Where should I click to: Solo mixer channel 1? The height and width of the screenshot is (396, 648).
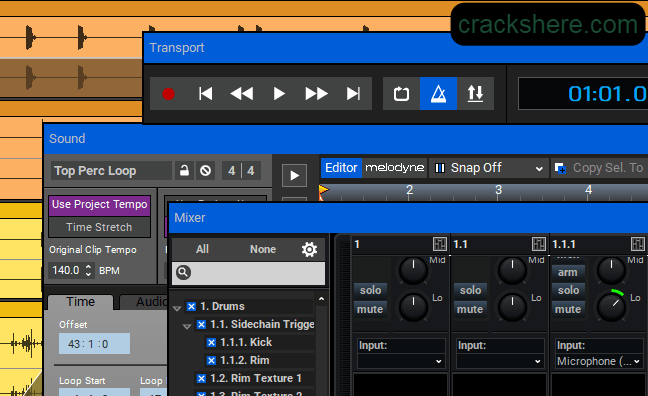pos(370,290)
